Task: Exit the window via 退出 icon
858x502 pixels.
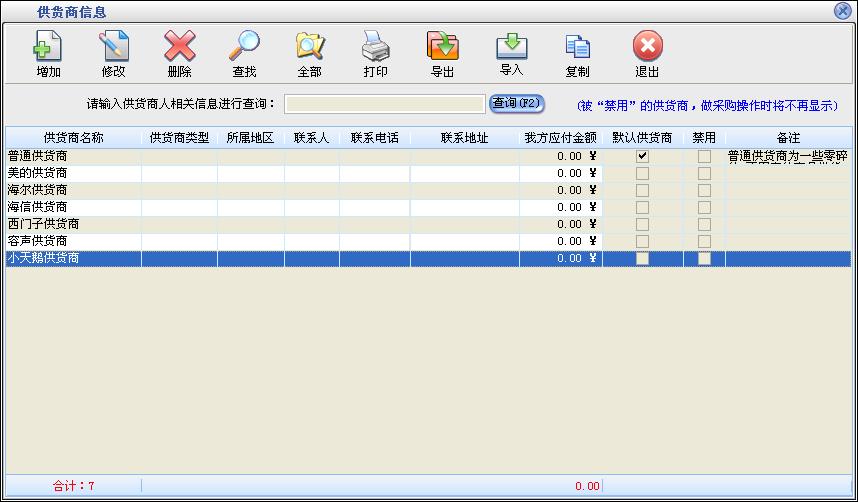Action: (647, 53)
